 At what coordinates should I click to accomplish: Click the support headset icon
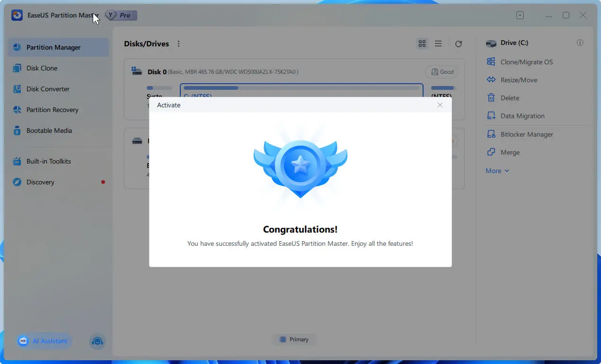[97, 341]
